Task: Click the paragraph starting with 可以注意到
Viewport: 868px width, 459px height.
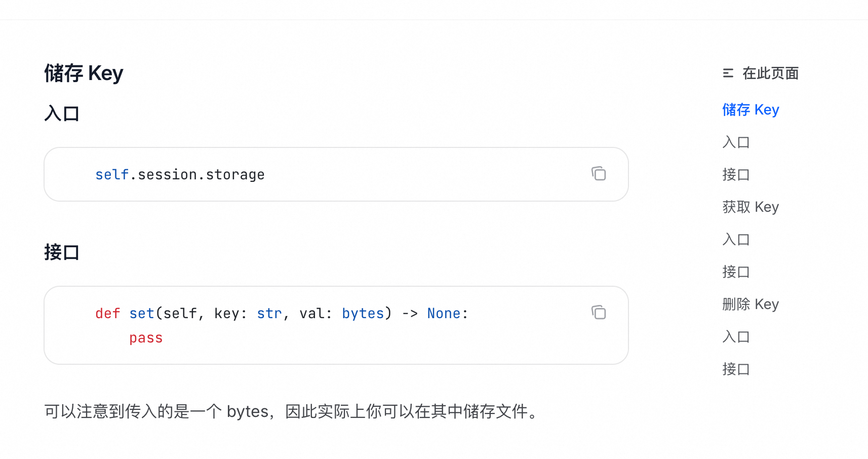Action: click(x=291, y=411)
